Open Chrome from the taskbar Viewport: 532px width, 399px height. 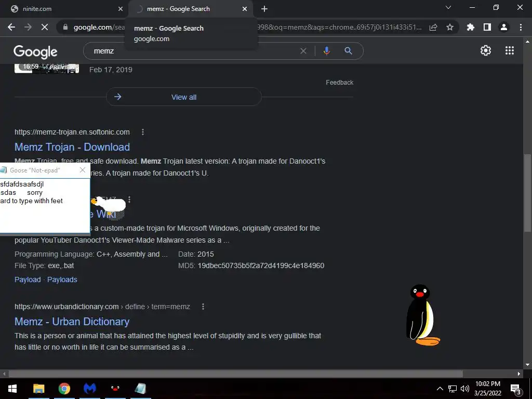pyautogui.click(x=64, y=389)
